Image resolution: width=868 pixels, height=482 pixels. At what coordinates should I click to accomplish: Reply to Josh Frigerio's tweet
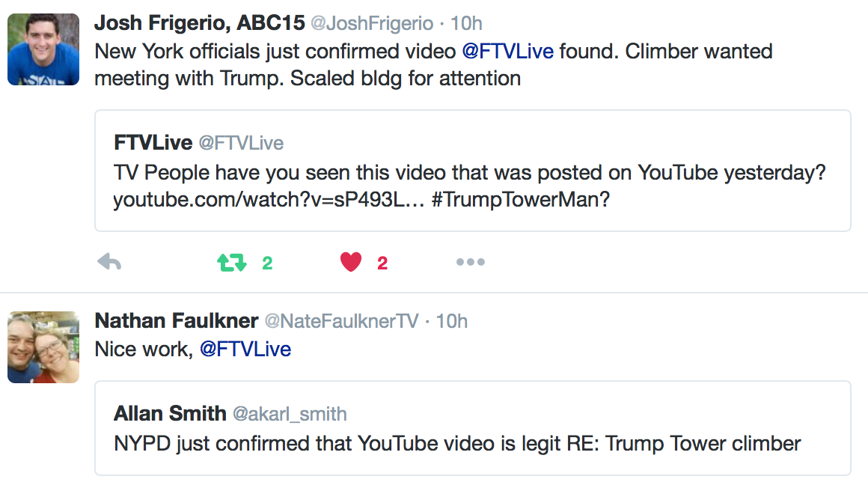(109, 262)
